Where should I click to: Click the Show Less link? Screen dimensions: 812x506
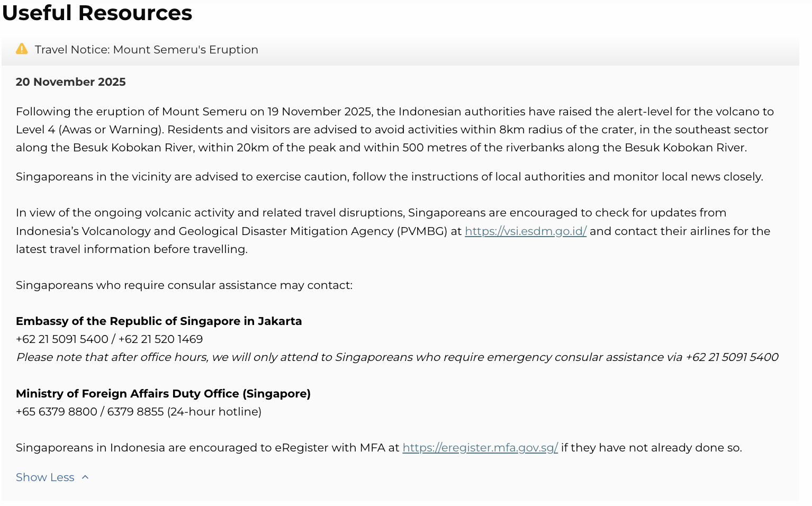[x=45, y=477]
